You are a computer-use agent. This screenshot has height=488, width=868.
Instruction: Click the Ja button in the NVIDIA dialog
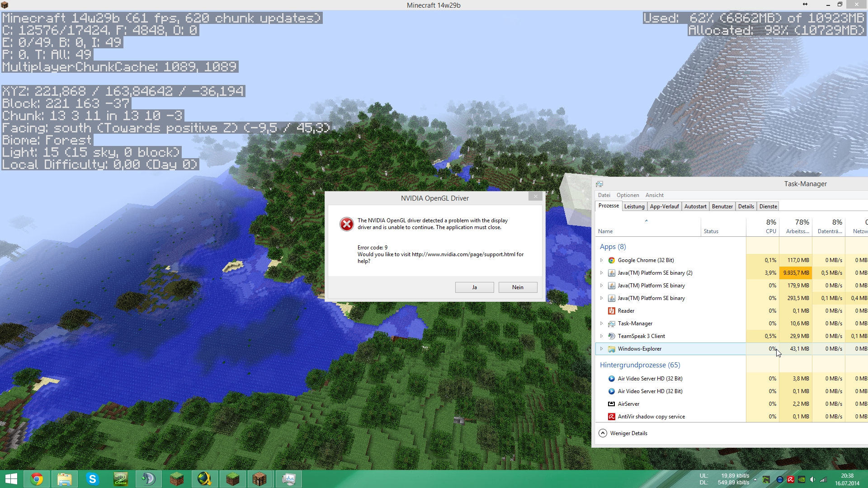[474, 287]
